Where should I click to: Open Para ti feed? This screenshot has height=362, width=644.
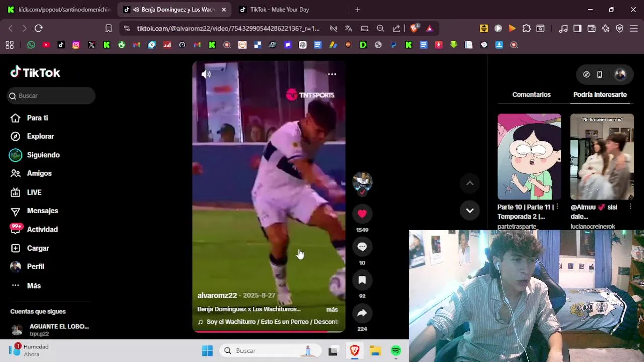[37, 118]
